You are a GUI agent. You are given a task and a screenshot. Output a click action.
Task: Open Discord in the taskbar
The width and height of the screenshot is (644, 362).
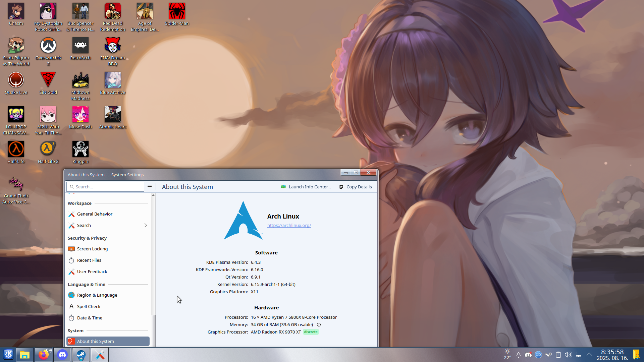tap(62, 355)
